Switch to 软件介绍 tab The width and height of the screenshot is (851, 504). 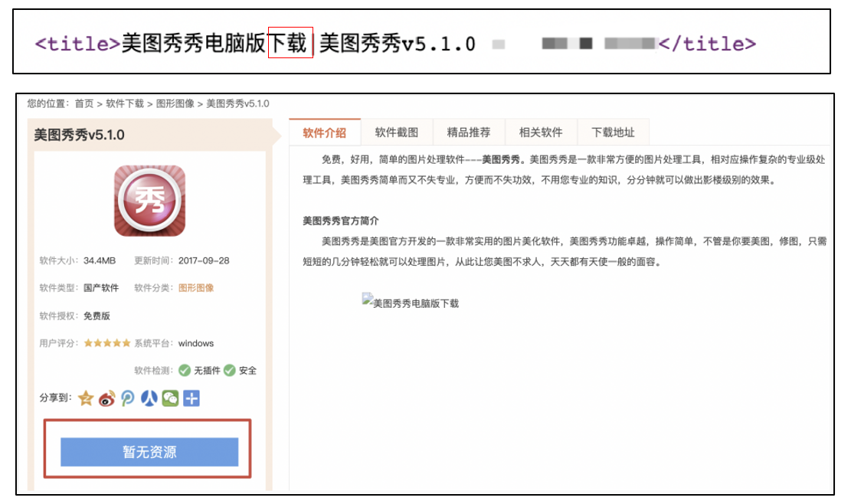325,133
